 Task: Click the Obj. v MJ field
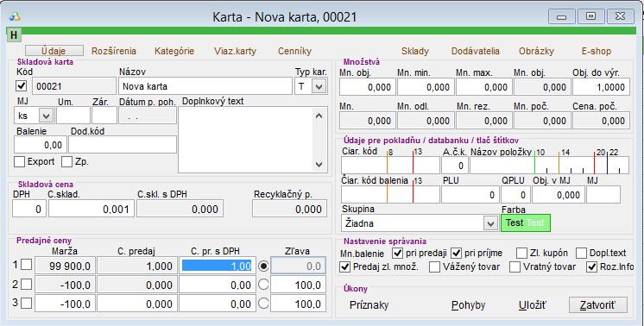point(559,195)
